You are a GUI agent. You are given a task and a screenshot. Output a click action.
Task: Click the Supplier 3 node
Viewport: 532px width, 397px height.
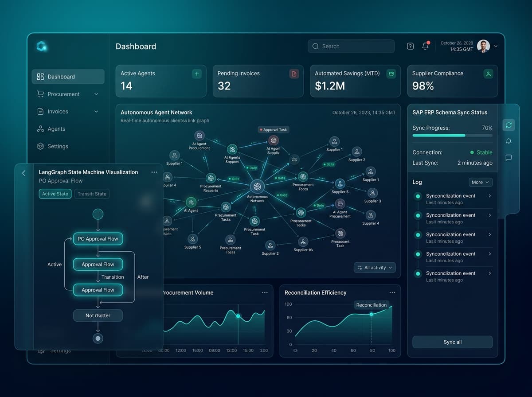pos(373,193)
